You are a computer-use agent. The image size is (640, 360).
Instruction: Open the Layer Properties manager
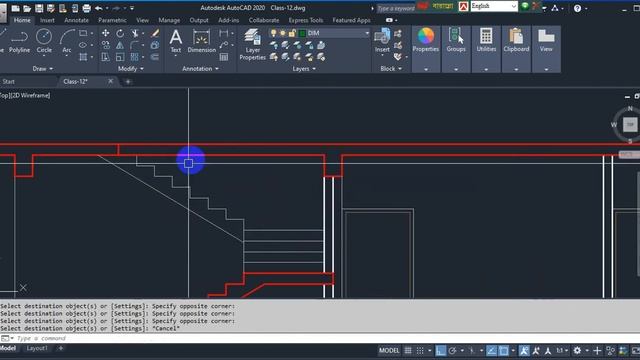click(x=252, y=45)
